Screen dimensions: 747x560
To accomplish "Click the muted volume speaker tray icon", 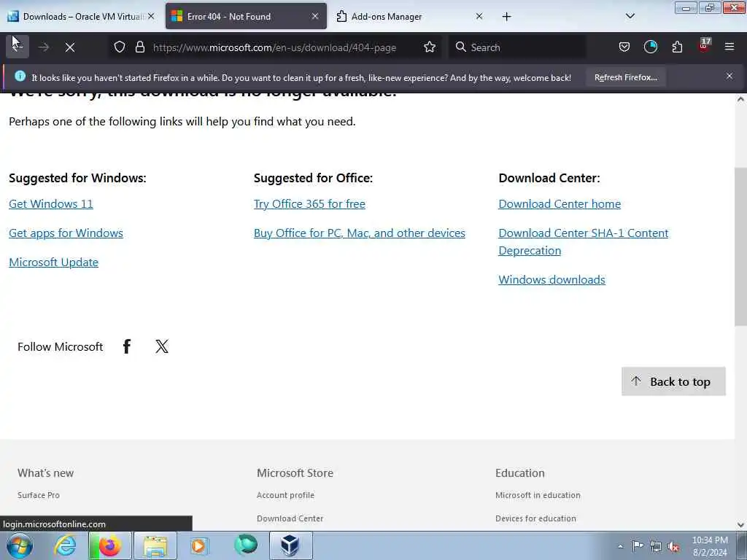I will 673,547.
